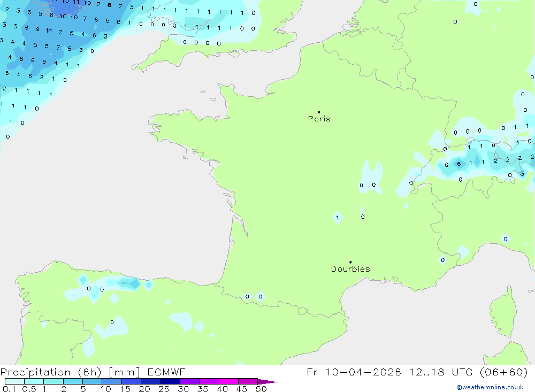Image resolution: width=535 pixels, height=392 pixels.
Task: Click the Dourbies location label
Action: tap(350, 269)
